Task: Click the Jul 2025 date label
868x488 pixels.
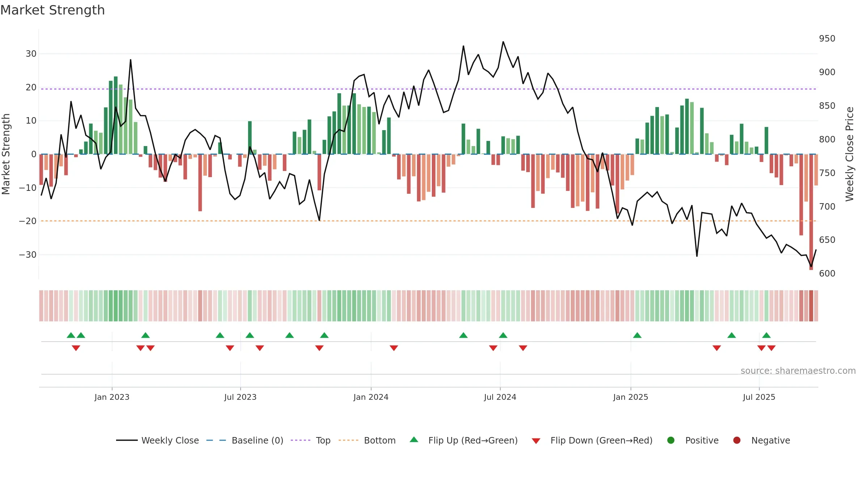Action: 759,397
